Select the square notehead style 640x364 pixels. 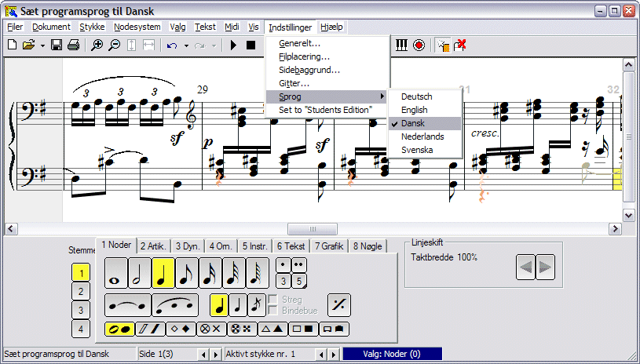(303, 329)
